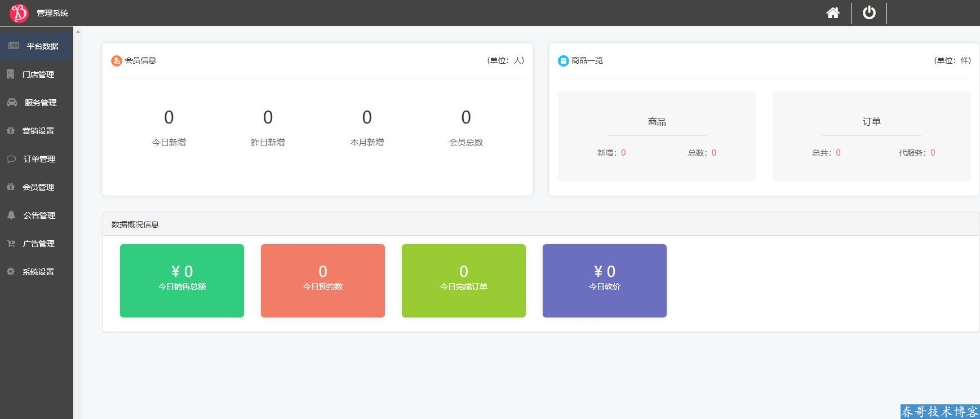This screenshot has height=419, width=980.
Task: Click the sidebar scrollbar up arrow
Action: click(x=78, y=32)
